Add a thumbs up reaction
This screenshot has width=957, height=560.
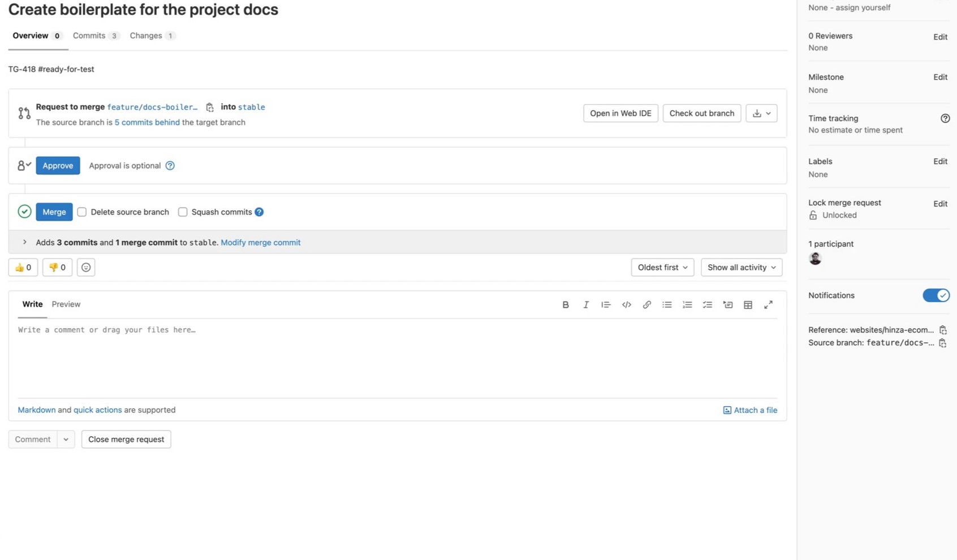click(x=23, y=268)
